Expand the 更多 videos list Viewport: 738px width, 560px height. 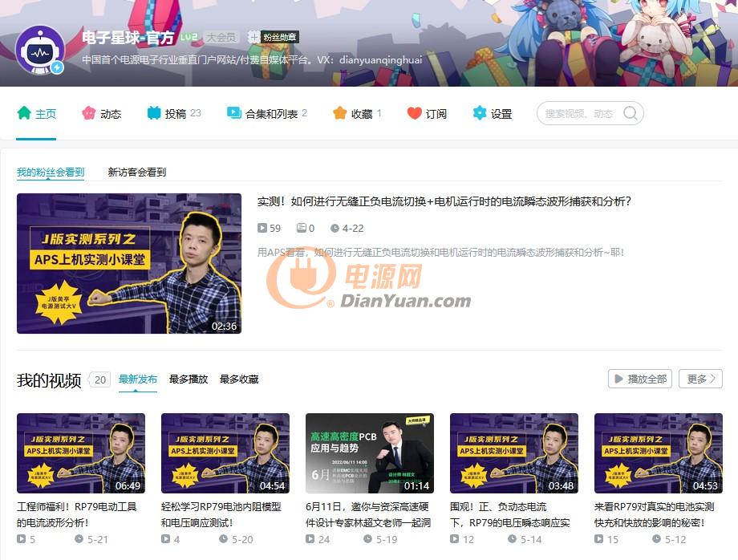click(700, 379)
